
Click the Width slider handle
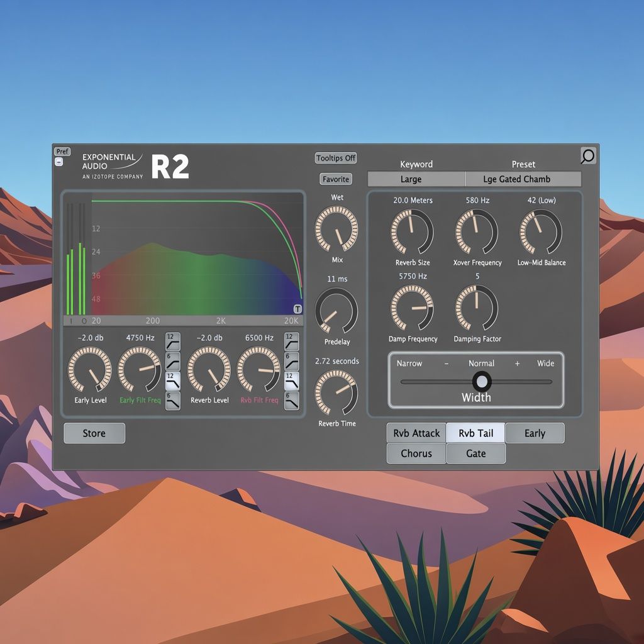[x=482, y=382]
